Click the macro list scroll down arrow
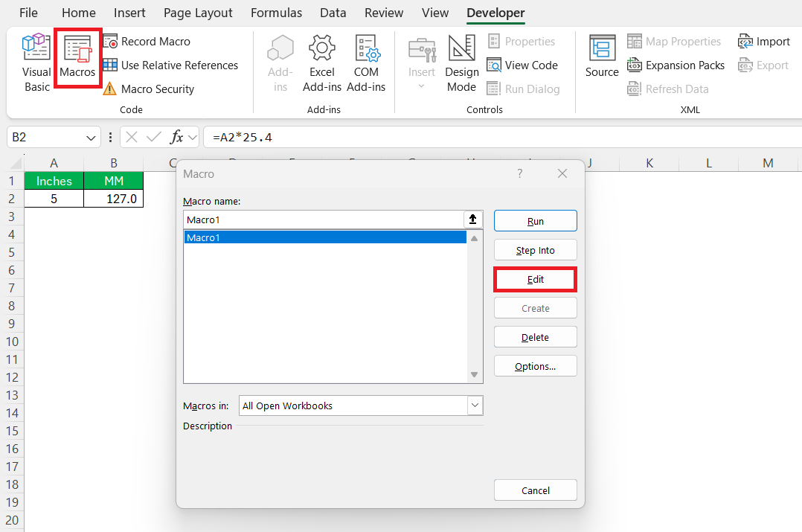The image size is (802, 532). (x=474, y=375)
